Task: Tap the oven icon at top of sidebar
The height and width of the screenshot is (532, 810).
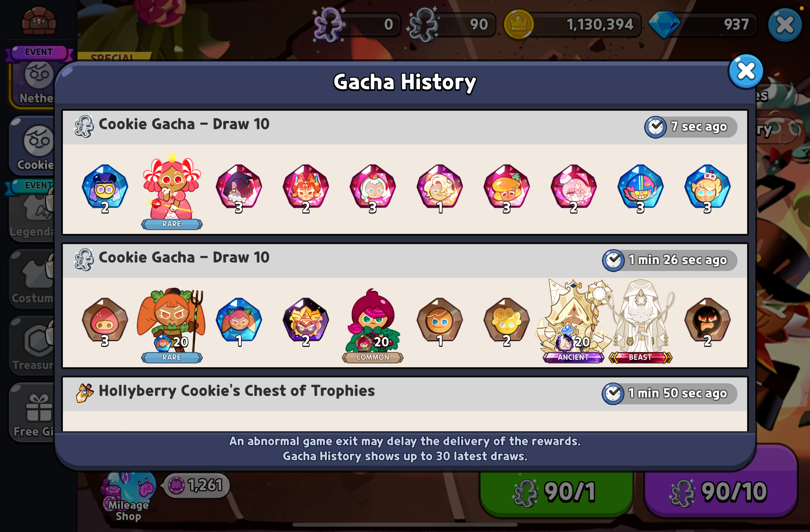Action: pos(39,21)
